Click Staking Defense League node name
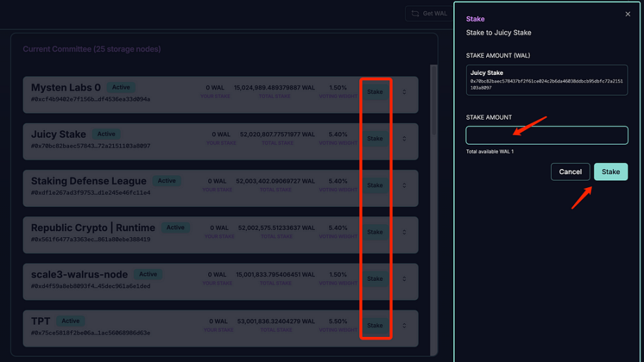 tap(88, 181)
